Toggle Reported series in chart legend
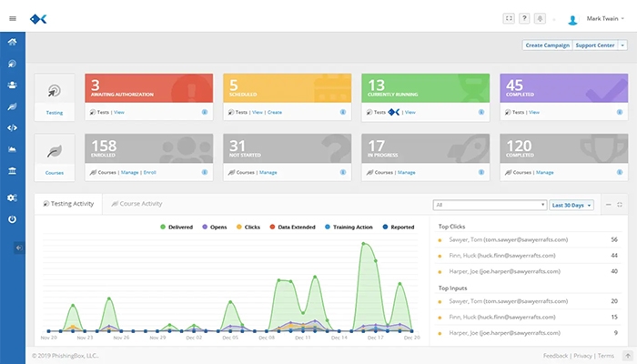The image size is (637, 364). pyautogui.click(x=399, y=227)
